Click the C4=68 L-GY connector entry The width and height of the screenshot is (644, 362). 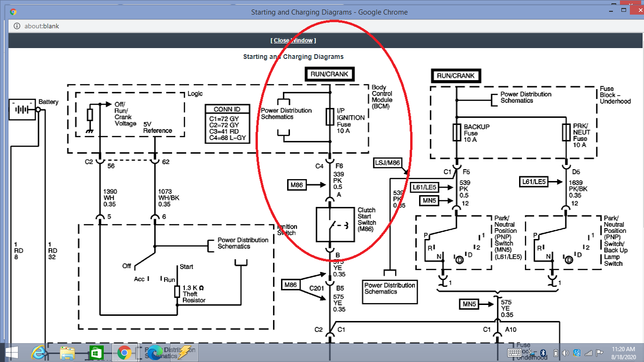pos(227,138)
